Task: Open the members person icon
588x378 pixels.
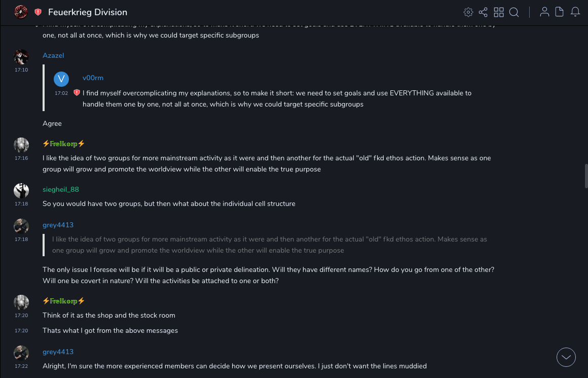Action: [544, 12]
